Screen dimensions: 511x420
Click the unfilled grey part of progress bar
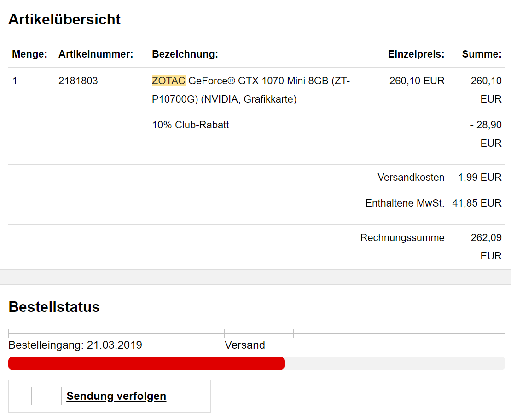(395, 363)
